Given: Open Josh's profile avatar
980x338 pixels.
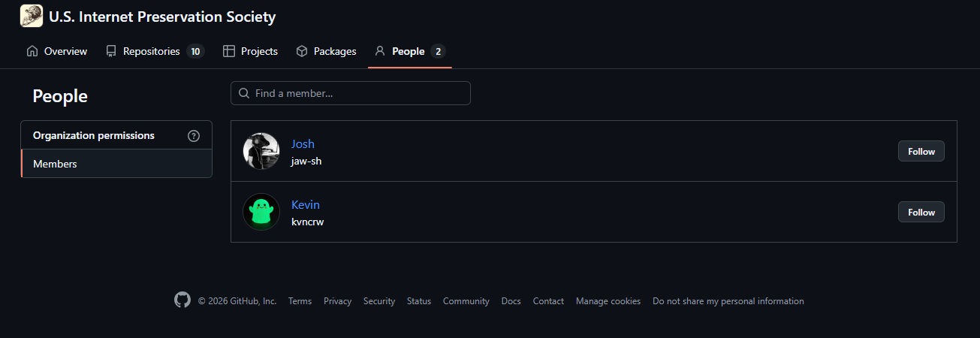Looking at the screenshot, I should [261, 151].
